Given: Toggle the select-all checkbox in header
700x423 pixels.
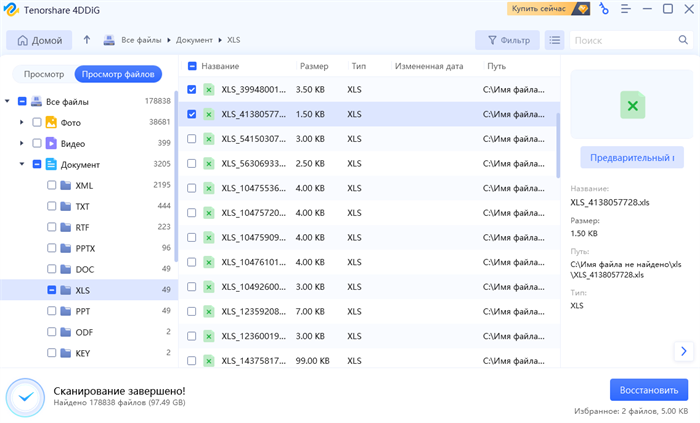Looking at the screenshot, I should tap(192, 66).
